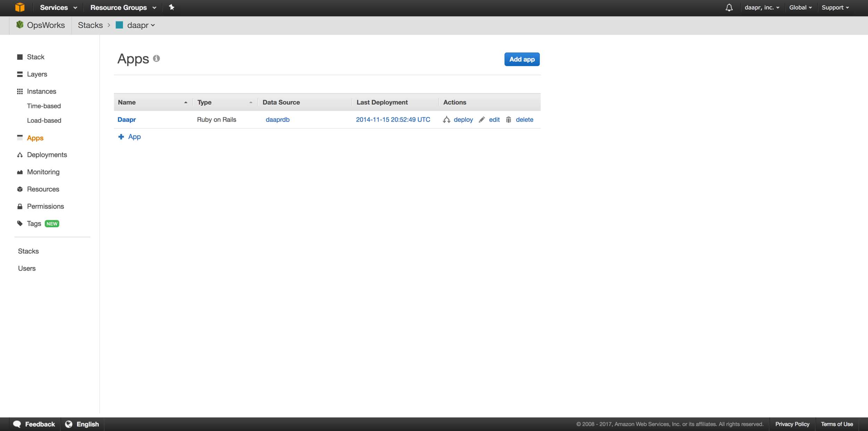Image resolution: width=868 pixels, height=431 pixels.
Task: Toggle Time-based instances option
Action: tap(44, 105)
